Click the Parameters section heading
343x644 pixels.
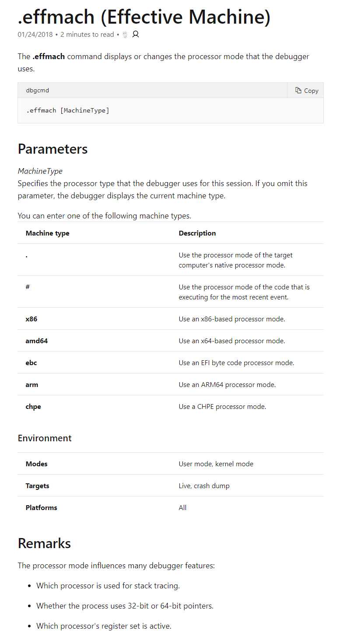(x=53, y=149)
